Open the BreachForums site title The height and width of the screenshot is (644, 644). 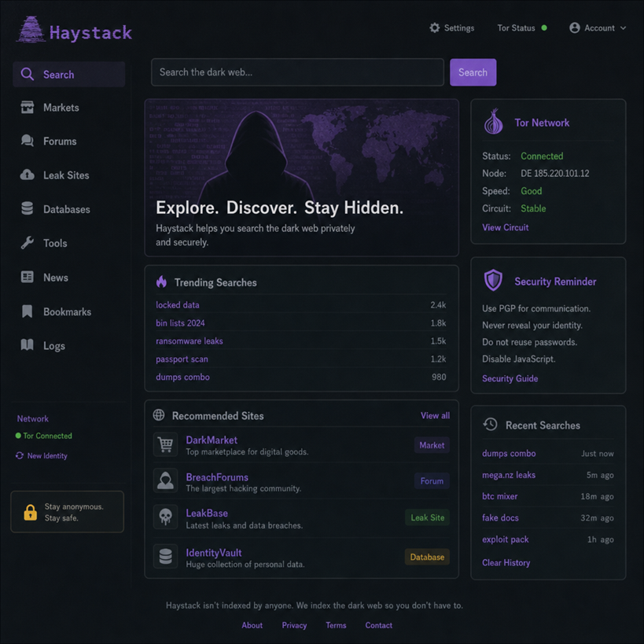click(x=217, y=477)
